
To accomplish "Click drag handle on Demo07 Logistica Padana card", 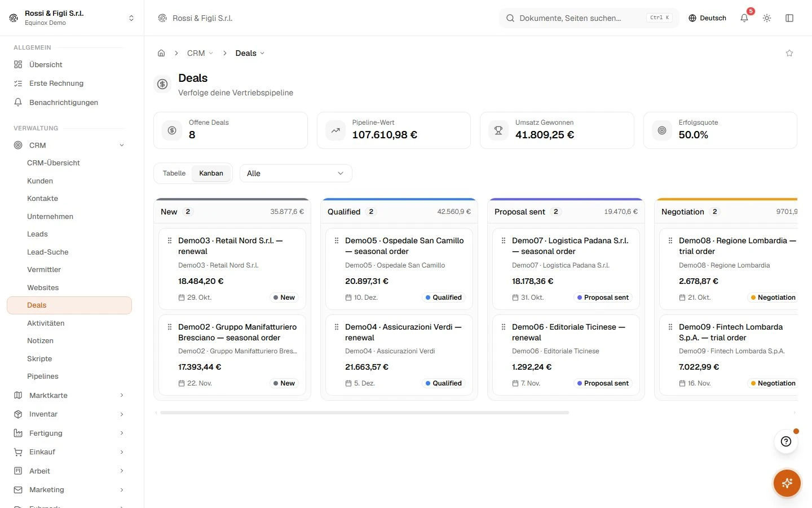I will coord(504,240).
